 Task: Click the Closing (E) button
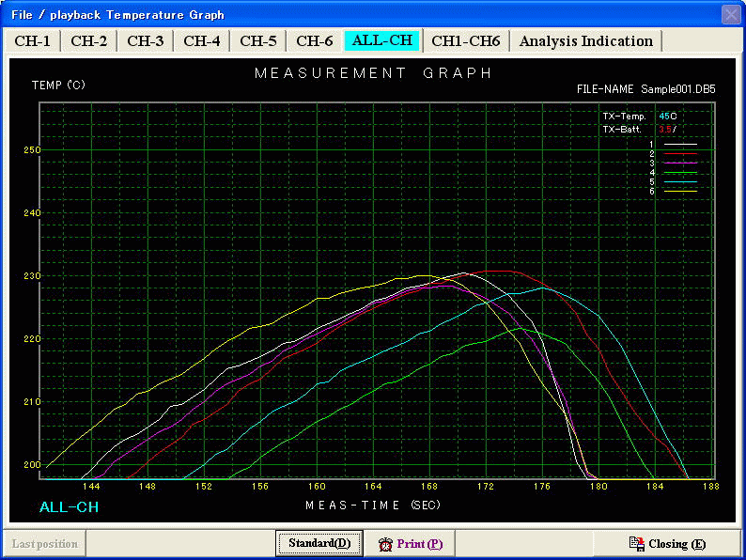[667, 543]
